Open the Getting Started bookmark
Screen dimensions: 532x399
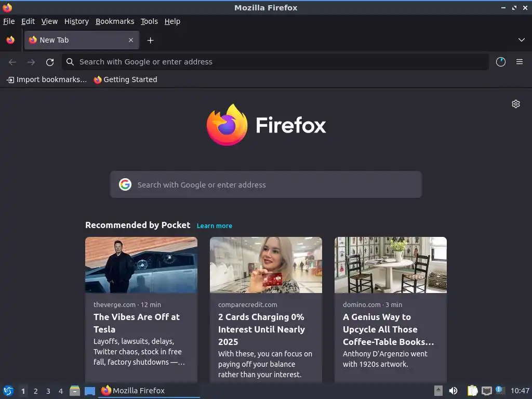pos(126,79)
